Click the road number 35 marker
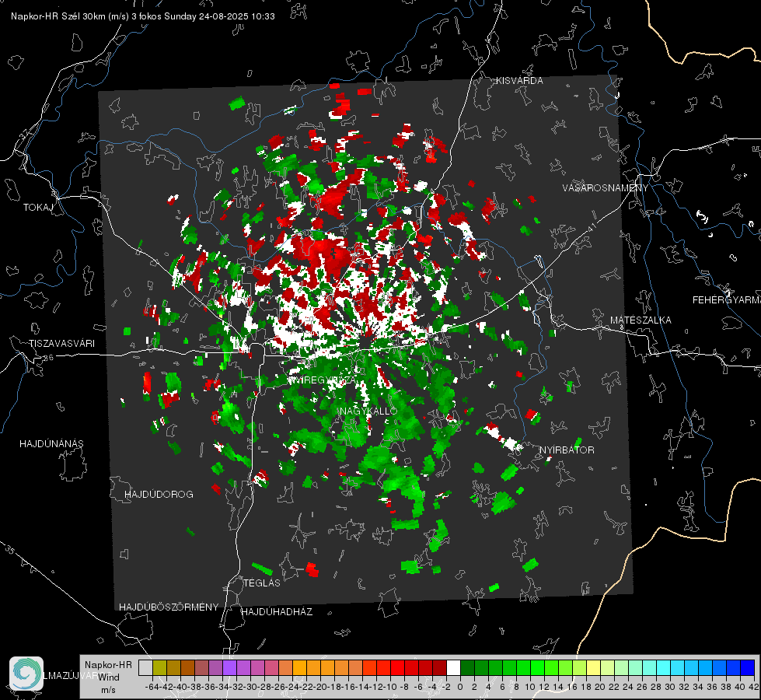 (x=11, y=549)
